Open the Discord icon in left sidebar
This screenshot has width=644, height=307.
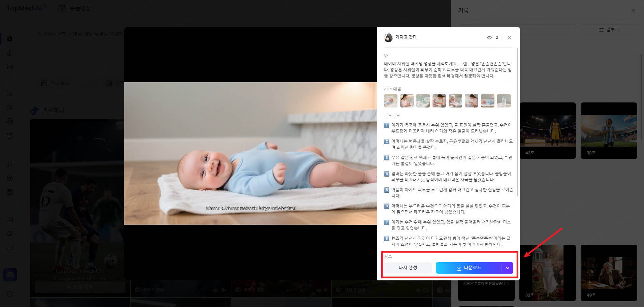(10, 275)
